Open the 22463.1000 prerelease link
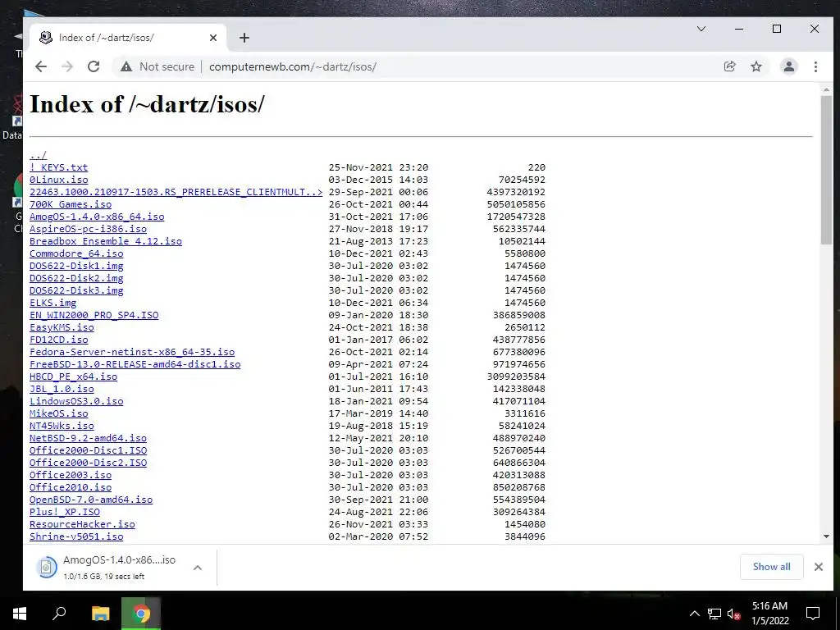Image resolution: width=840 pixels, height=630 pixels. 176,192
